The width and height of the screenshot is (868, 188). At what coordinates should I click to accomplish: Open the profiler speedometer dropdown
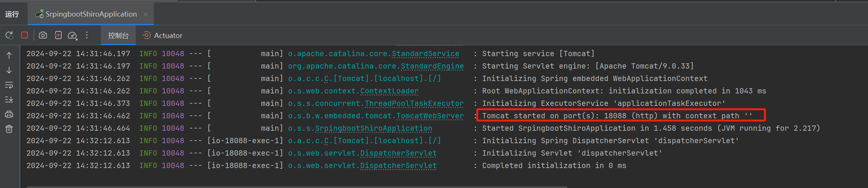click(x=72, y=35)
